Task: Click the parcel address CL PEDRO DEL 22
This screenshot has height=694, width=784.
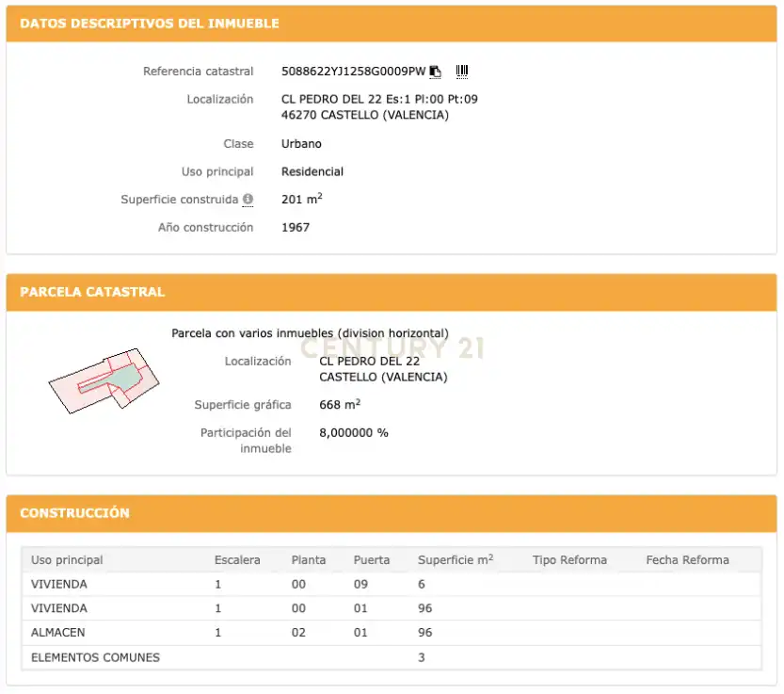Action: 370,362
